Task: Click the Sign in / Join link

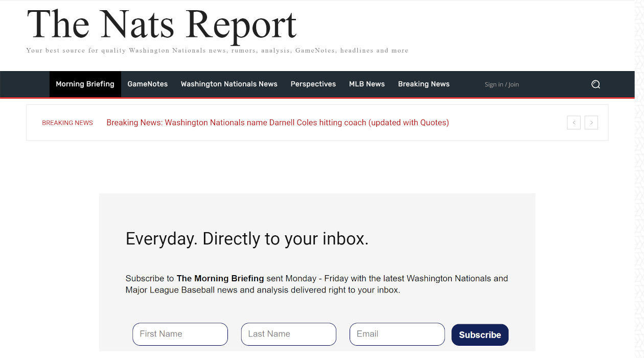Action: [501, 84]
